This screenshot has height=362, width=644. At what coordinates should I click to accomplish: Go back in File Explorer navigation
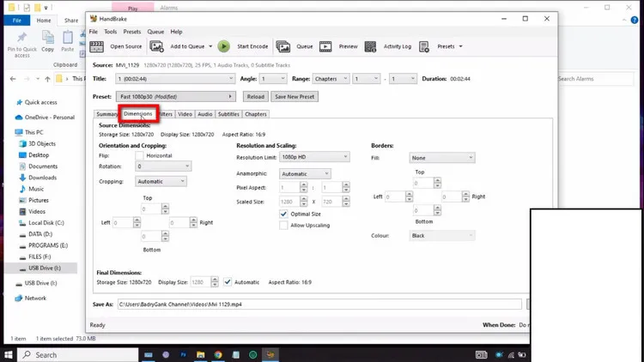(x=13, y=79)
